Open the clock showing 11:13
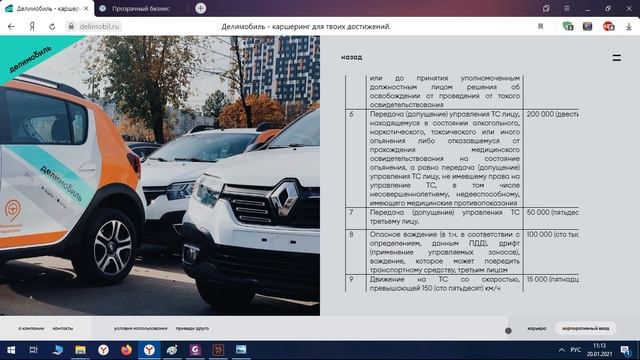640x360 pixels. pos(599,350)
